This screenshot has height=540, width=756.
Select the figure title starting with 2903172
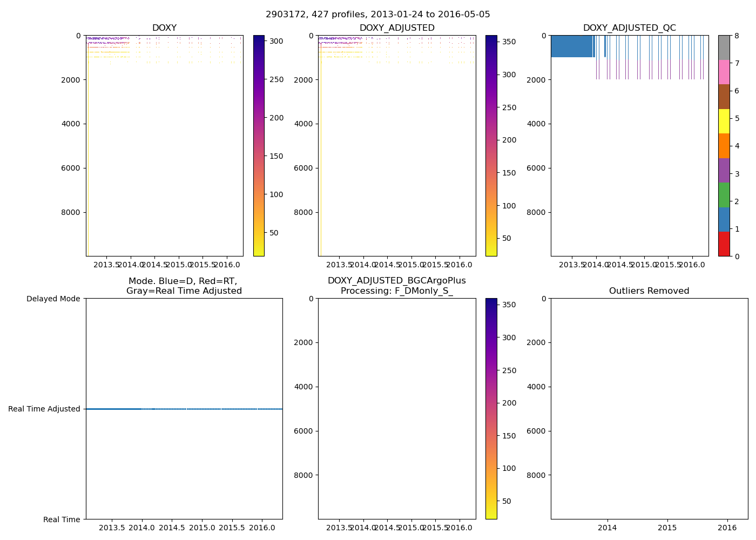pos(377,15)
